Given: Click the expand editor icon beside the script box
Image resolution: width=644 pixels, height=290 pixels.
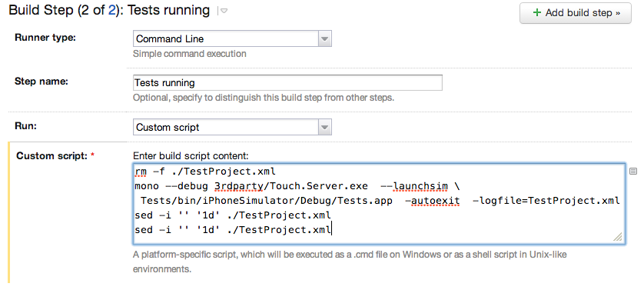Looking at the screenshot, I should [633, 171].
